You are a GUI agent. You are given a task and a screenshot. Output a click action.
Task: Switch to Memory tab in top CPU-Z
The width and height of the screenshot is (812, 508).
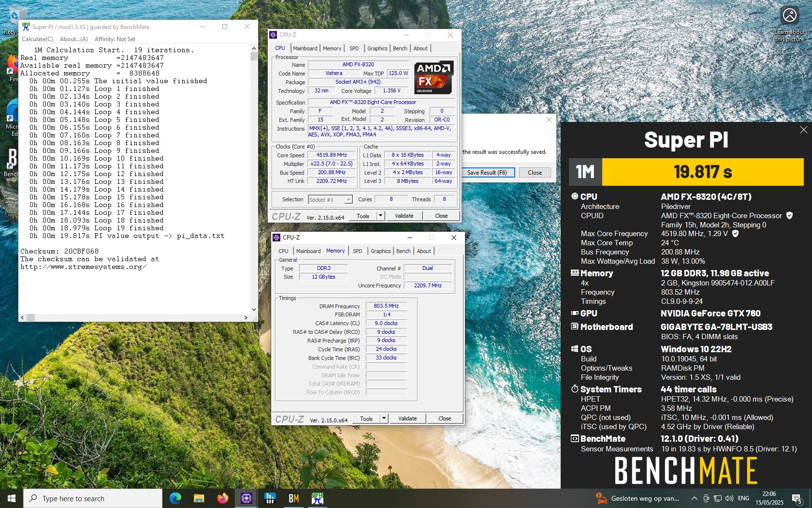[x=332, y=48]
